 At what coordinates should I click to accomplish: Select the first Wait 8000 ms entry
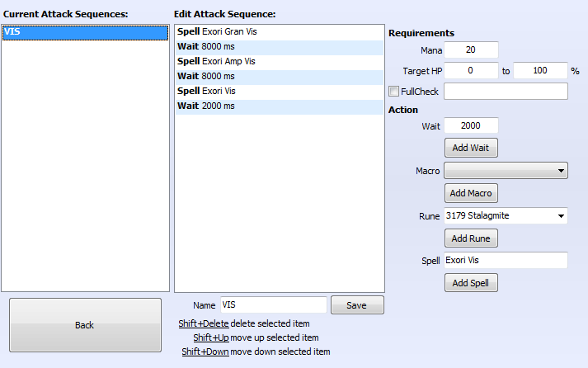coord(279,47)
